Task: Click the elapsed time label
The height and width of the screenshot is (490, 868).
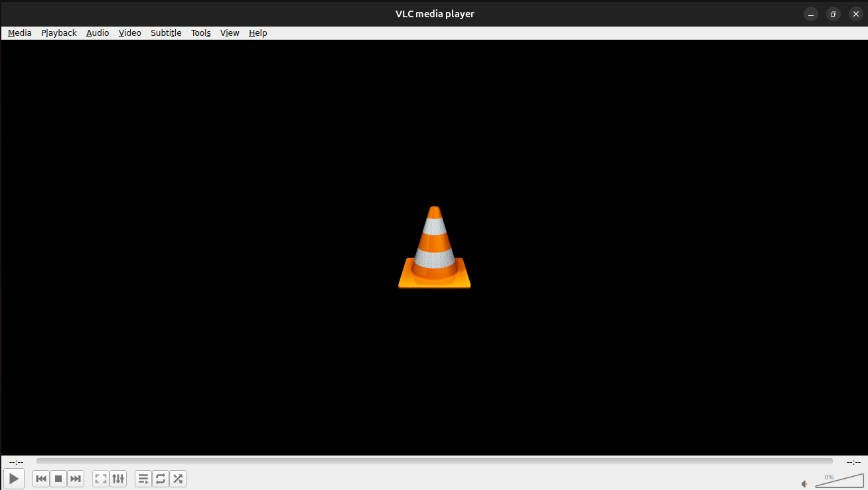Action: pyautogui.click(x=17, y=462)
